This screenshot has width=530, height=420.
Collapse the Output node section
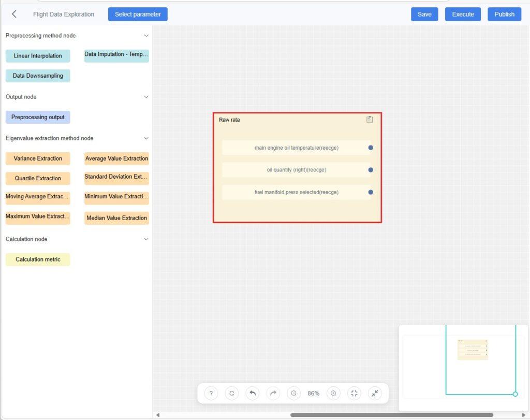(146, 97)
